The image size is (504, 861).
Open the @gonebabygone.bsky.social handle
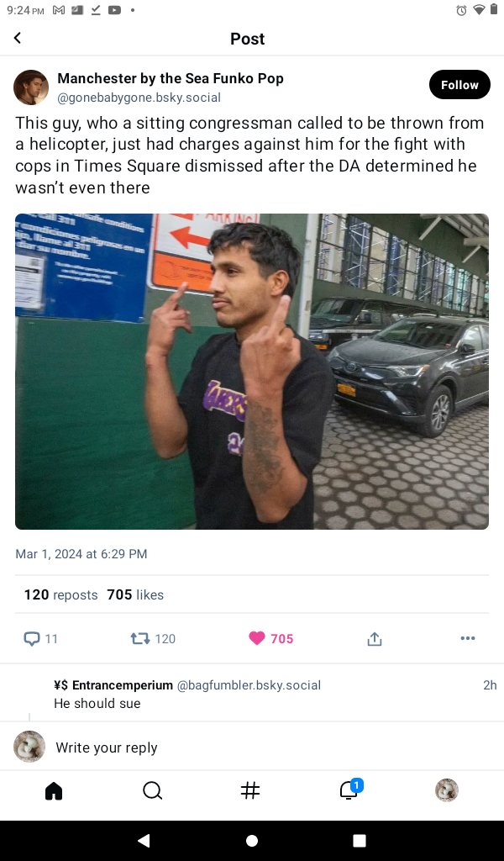pos(139,98)
